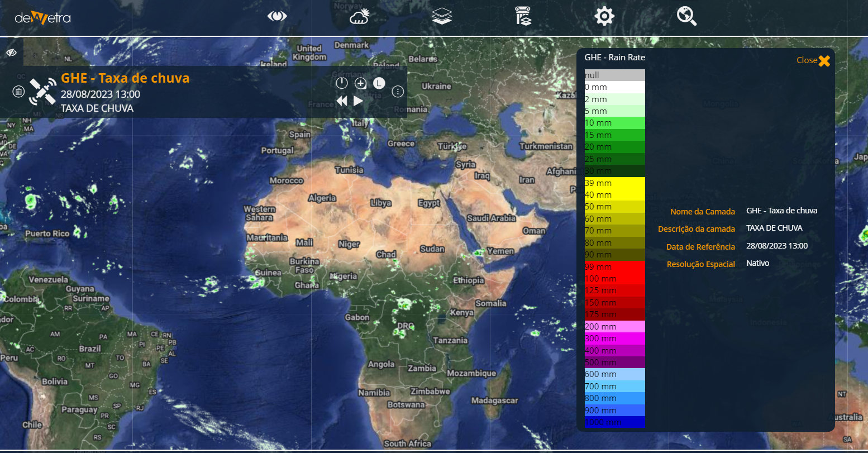Click the 'Resolução Espacial' label

pyautogui.click(x=701, y=264)
